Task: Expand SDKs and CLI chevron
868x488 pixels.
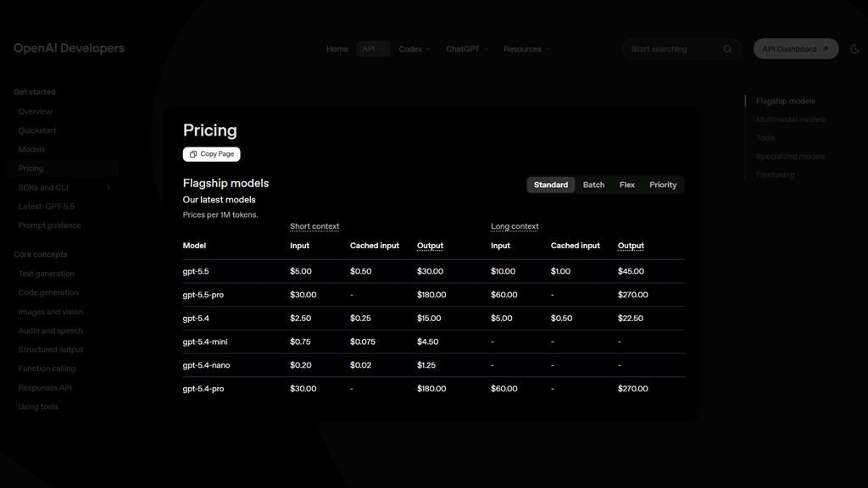Action: coord(108,187)
